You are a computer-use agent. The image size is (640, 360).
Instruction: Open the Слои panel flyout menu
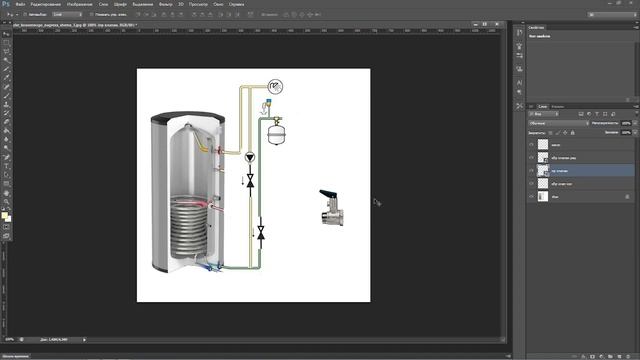(636, 107)
